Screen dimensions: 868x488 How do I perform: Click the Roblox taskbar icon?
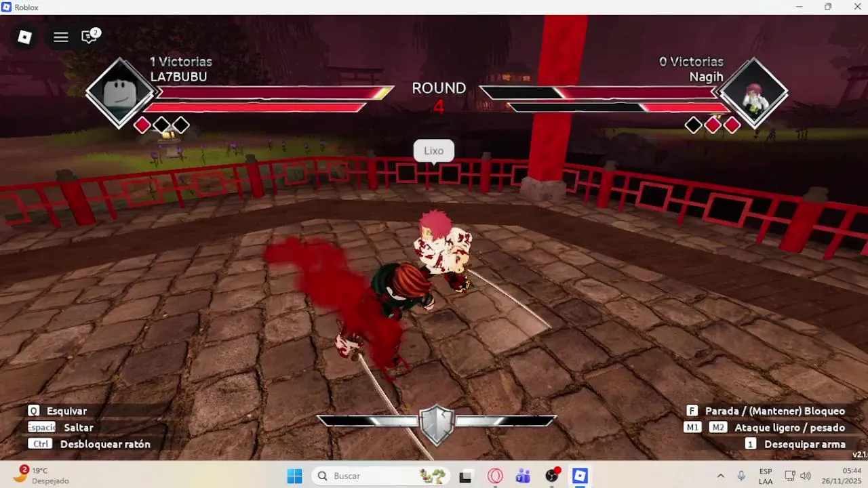[580, 476]
